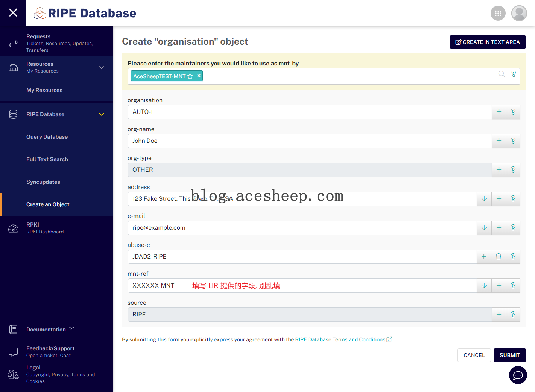Duplicate mnt-ref row with down arrow
The height and width of the screenshot is (392, 535).
click(484, 286)
